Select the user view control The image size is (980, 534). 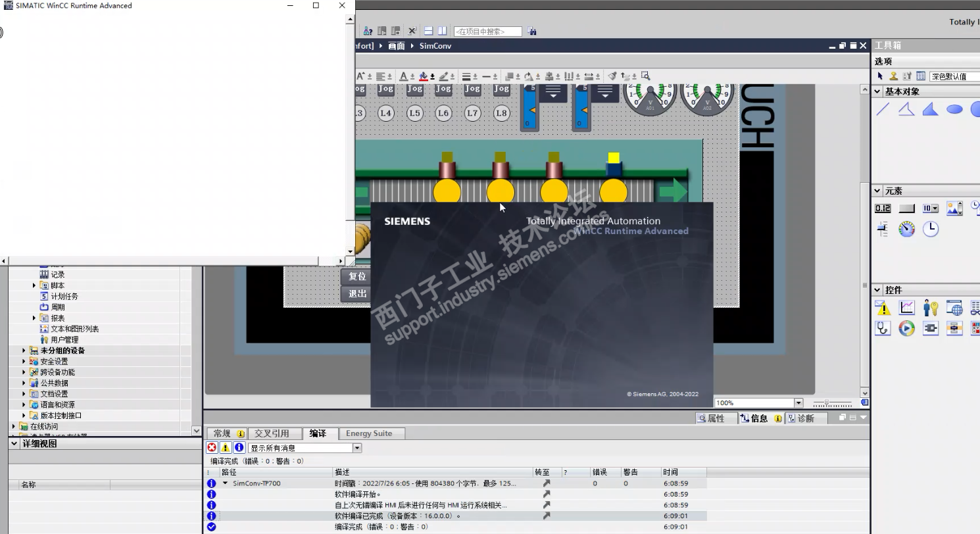(930, 307)
